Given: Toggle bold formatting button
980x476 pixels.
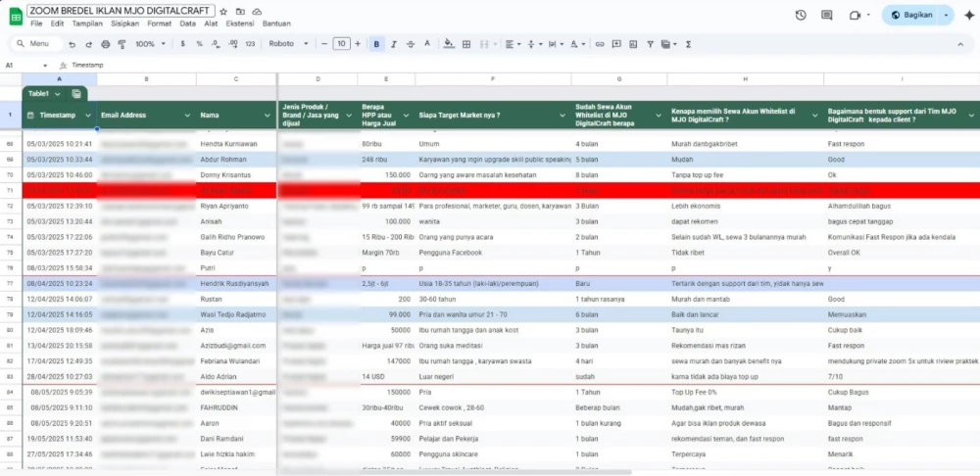Looking at the screenshot, I should [x=377, y=44].
